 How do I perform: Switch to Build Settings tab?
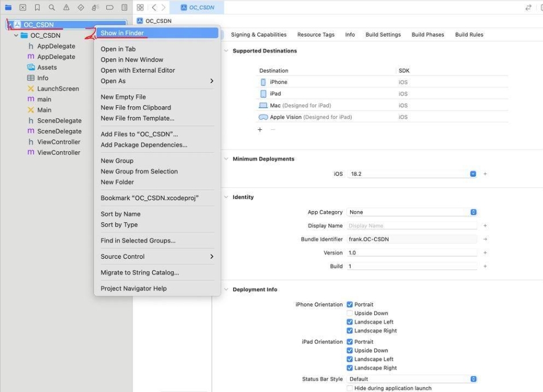pos(383,35)
